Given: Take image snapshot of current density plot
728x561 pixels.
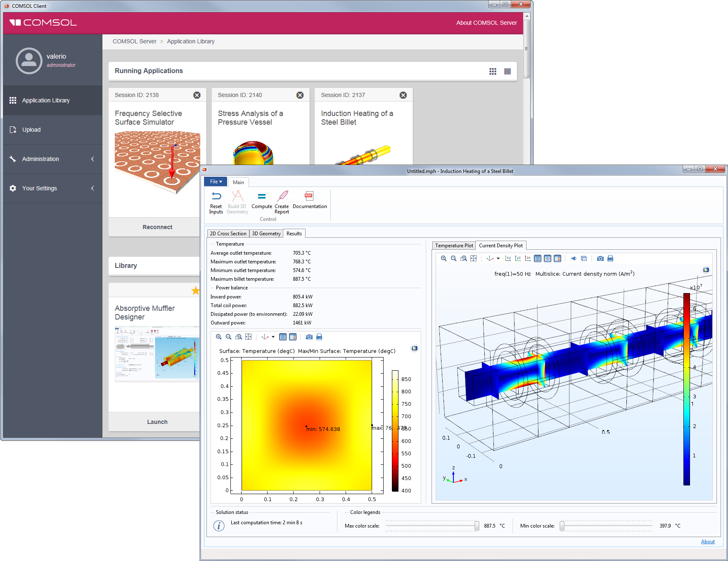Looking at the screenshot, I should coord(600,258).
